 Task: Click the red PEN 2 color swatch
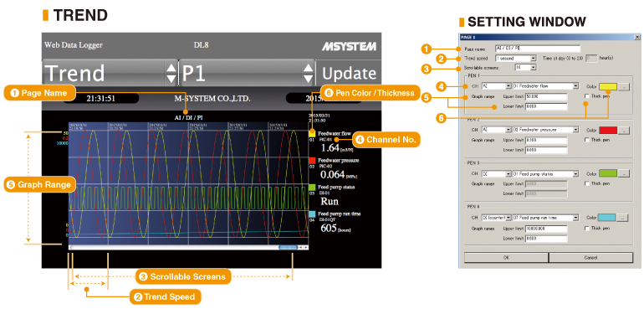(608, 130)
